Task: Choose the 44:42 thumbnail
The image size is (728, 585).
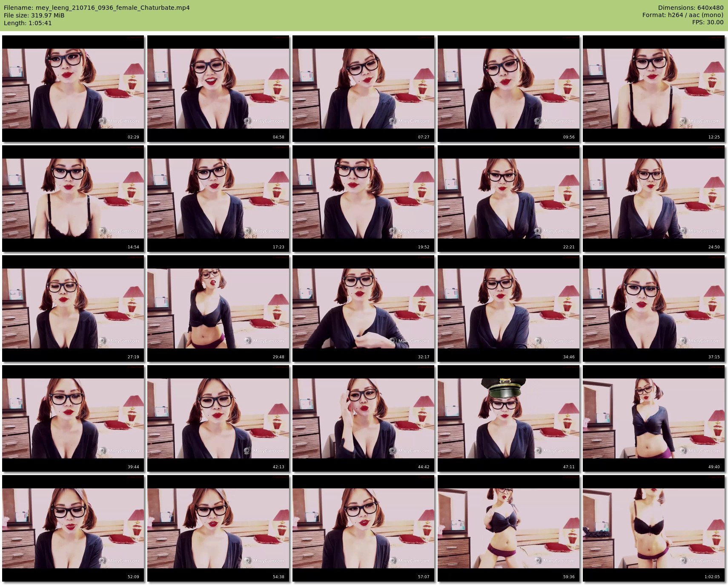Action: (363, 418)
